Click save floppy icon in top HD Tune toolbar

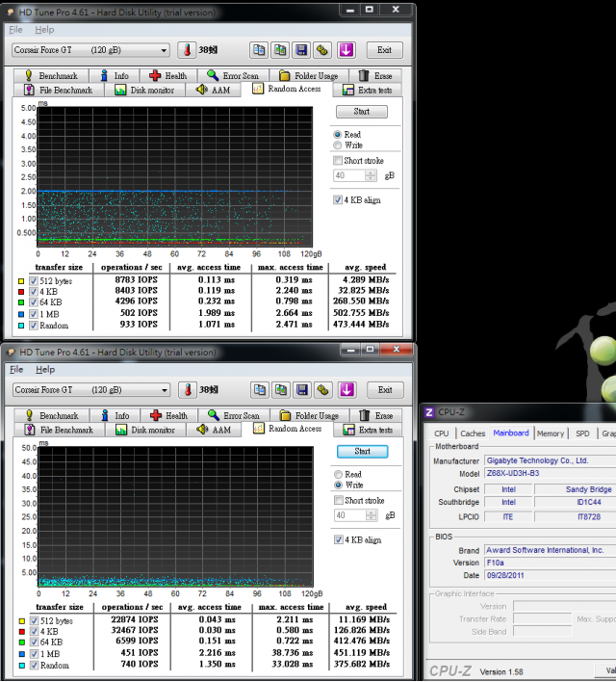(x=301, y=50)
